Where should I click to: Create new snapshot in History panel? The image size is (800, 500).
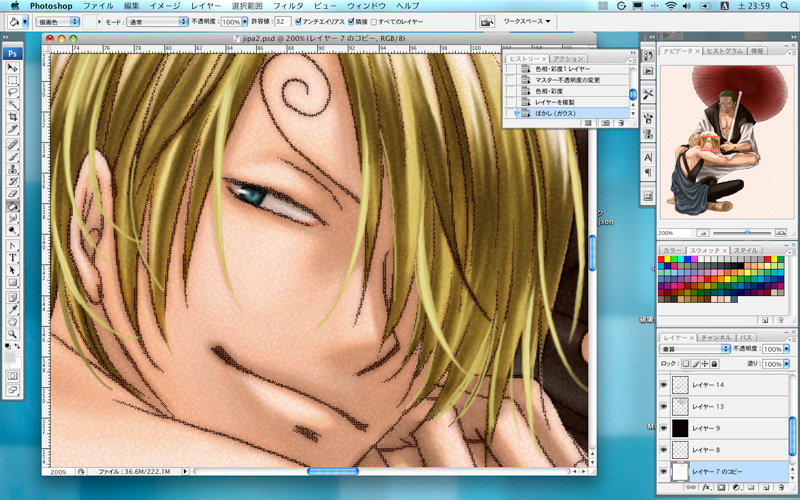[x=605, y=123]
